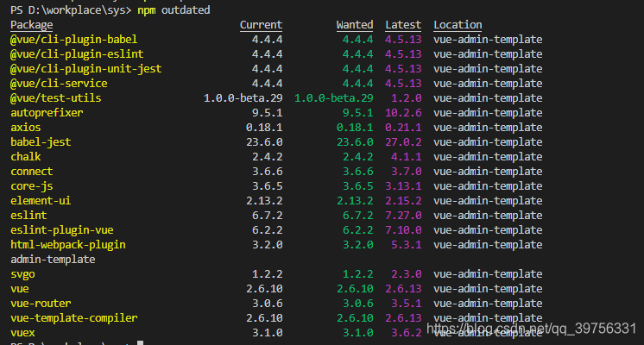
Task: Click latest version 7.10.0 of eslint-plugin-vue
Action: tap(403, 230)
